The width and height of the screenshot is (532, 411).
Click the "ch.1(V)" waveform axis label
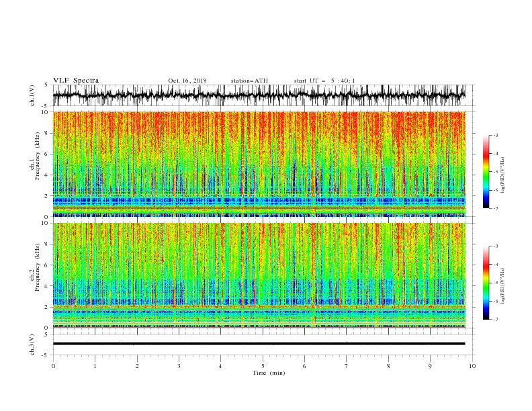point(32,95)
